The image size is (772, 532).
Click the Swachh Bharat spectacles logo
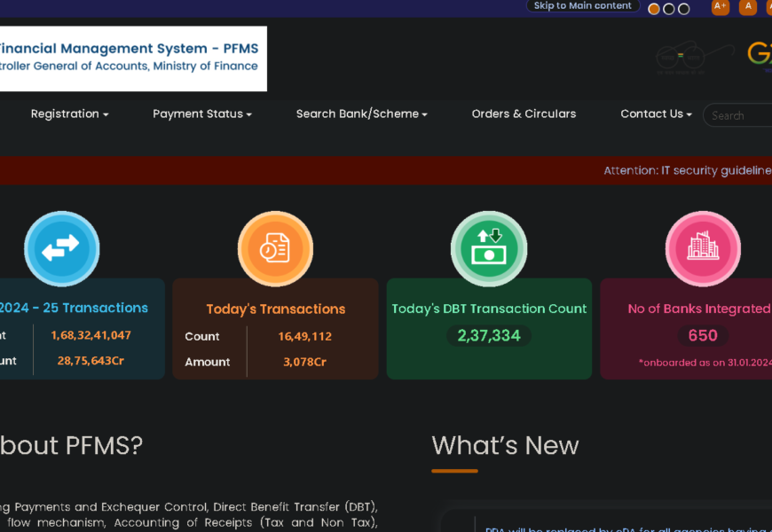click(x=694, y=58)
